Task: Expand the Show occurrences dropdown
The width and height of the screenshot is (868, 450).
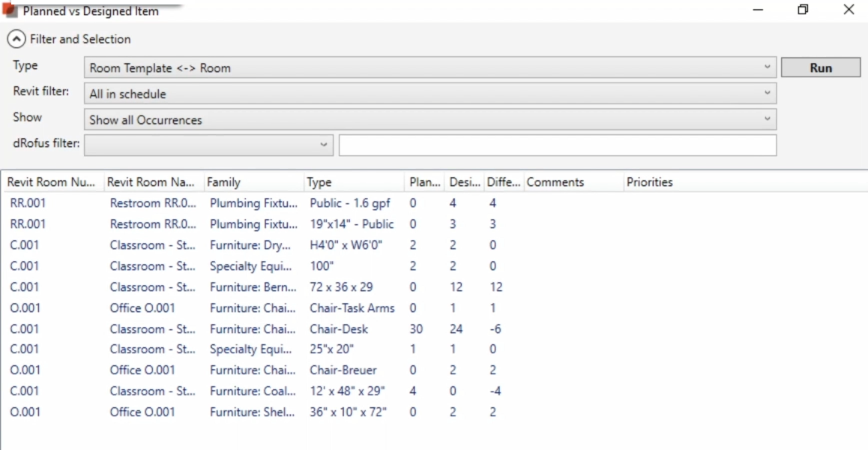Action: point(430,119)
